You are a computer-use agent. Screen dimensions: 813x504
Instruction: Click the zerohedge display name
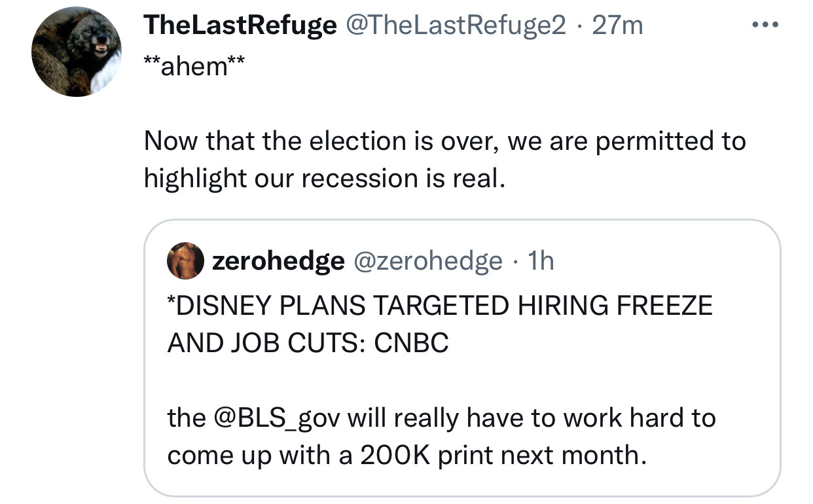(x=278, y=261)
